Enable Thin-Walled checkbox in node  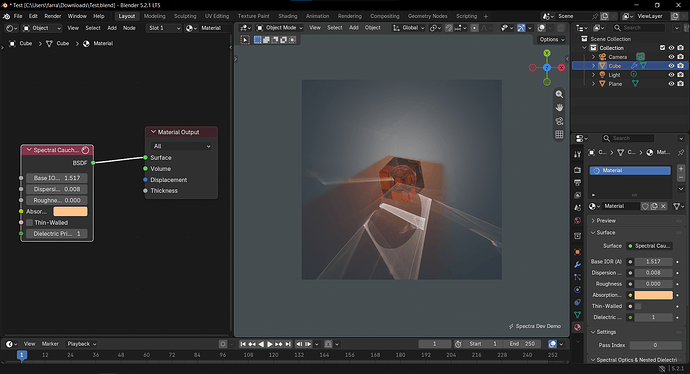pos(29,223)
